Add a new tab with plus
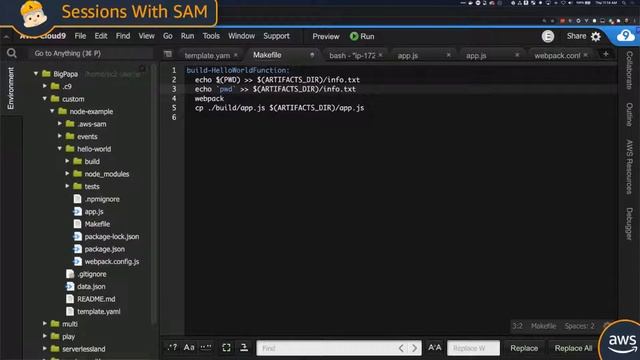640x360 pixels. (606, 54)
